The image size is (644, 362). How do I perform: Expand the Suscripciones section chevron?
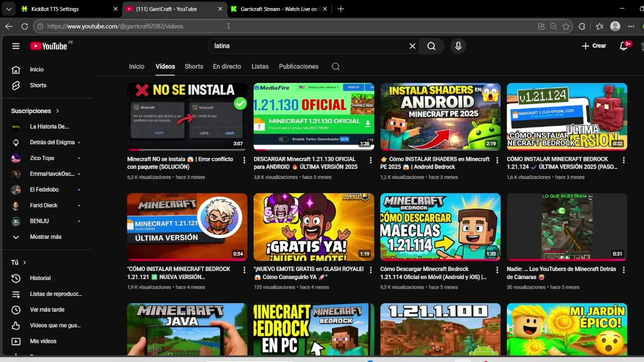(x=57, y=111)
